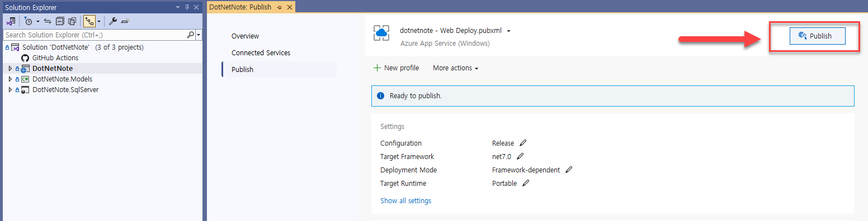
Task: Click the Release configuration value
Action: (503, 143)
